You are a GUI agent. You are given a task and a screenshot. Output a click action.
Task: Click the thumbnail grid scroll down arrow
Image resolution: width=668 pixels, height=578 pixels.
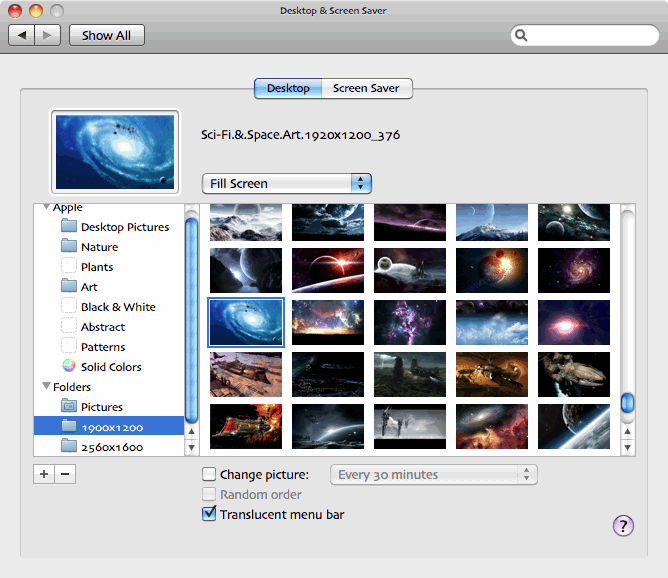[x=627, y=448]
